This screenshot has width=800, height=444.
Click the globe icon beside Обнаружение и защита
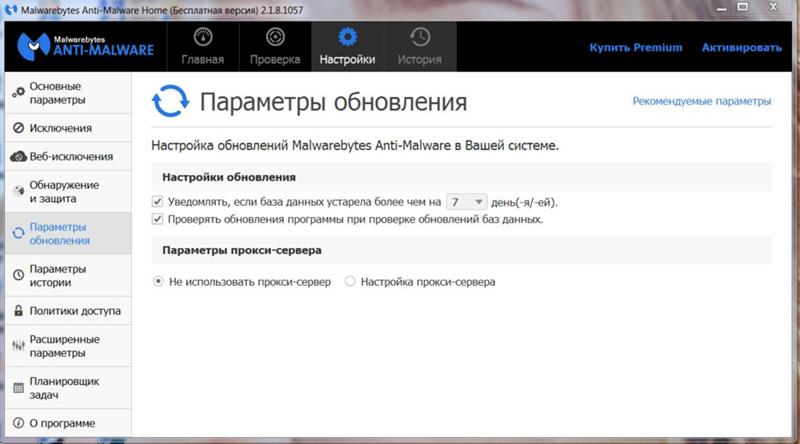18,191
